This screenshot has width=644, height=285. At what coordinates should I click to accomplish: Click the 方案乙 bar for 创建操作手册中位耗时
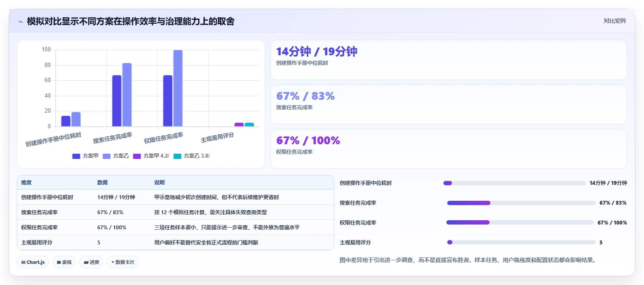click(x=76, y=119)
